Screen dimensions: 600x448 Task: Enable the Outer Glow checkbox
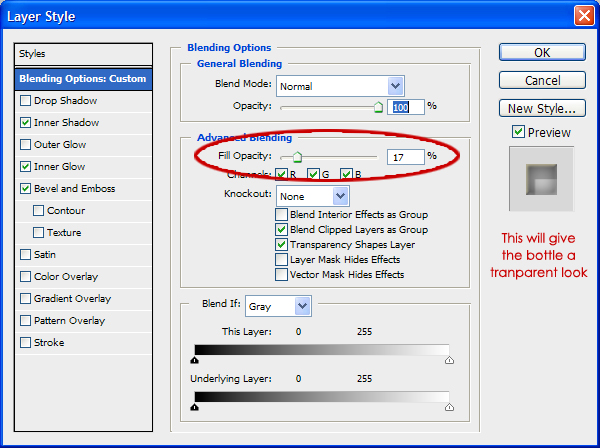(x=25, y=145)
